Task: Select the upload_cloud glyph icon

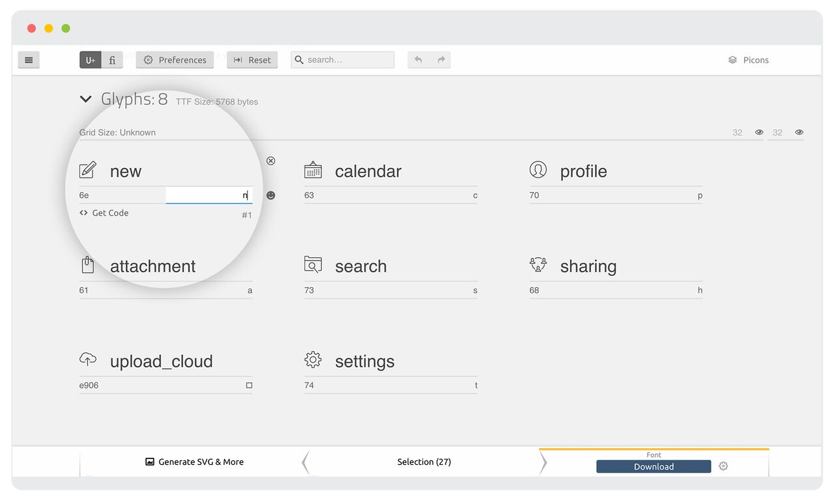Action: pos(88,359)
